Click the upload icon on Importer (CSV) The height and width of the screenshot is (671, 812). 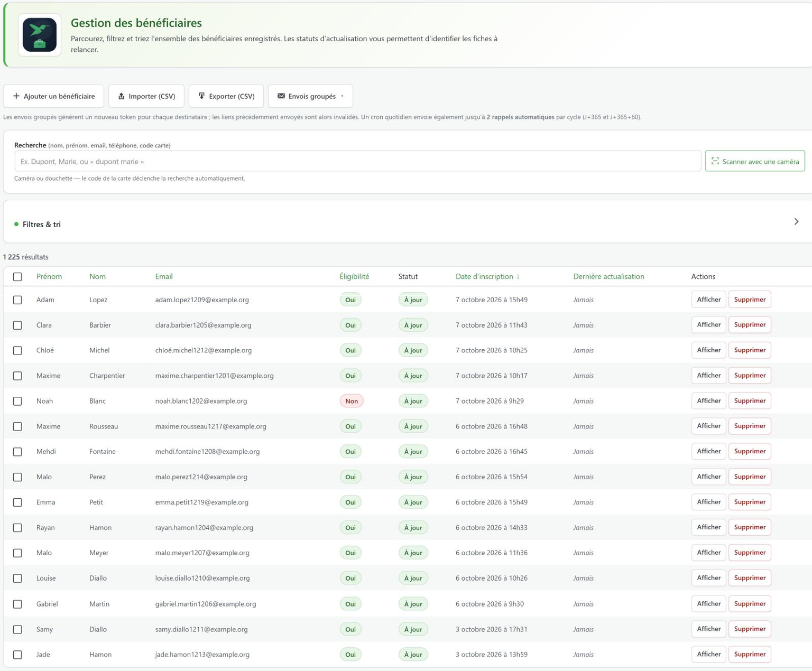coord(121,96)
